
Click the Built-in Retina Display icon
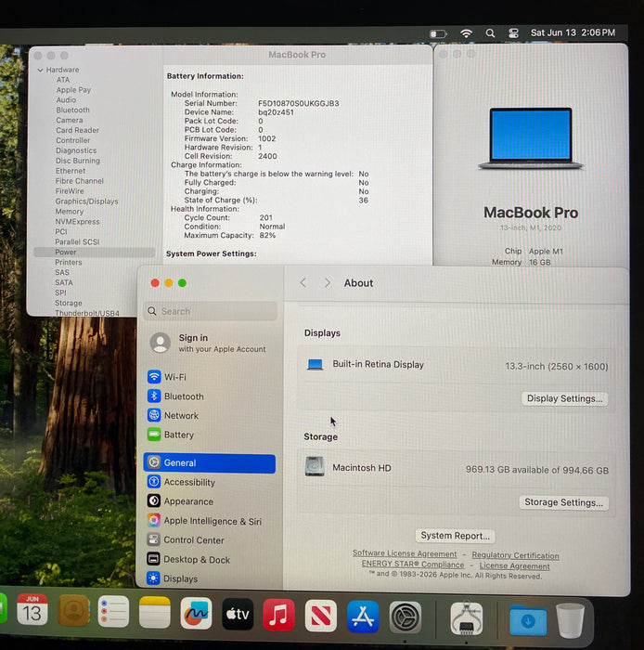click(x=315, y=365)
